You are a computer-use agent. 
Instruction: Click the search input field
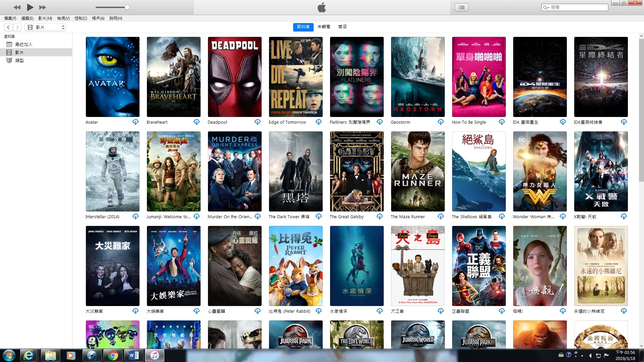tap(575, 7)
